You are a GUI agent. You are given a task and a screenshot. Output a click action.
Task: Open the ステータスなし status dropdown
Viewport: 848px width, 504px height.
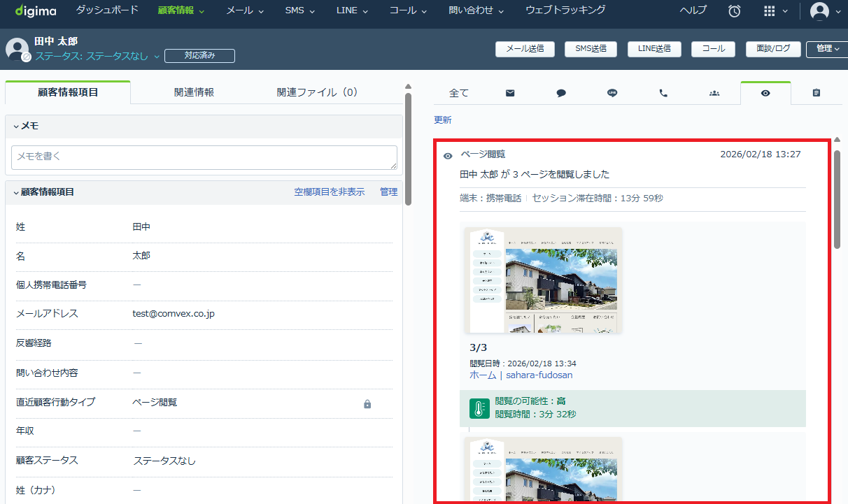coord(98,57)
